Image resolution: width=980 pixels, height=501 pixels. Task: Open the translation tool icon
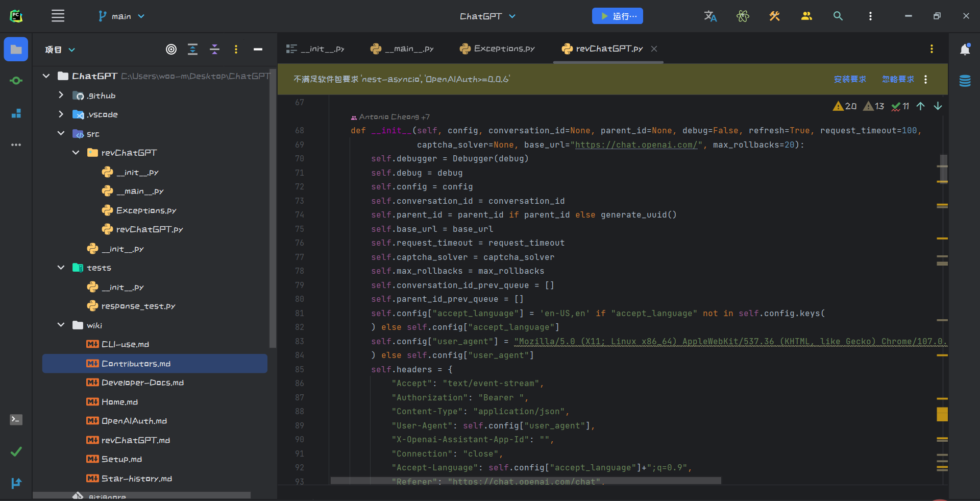[710, 16]
